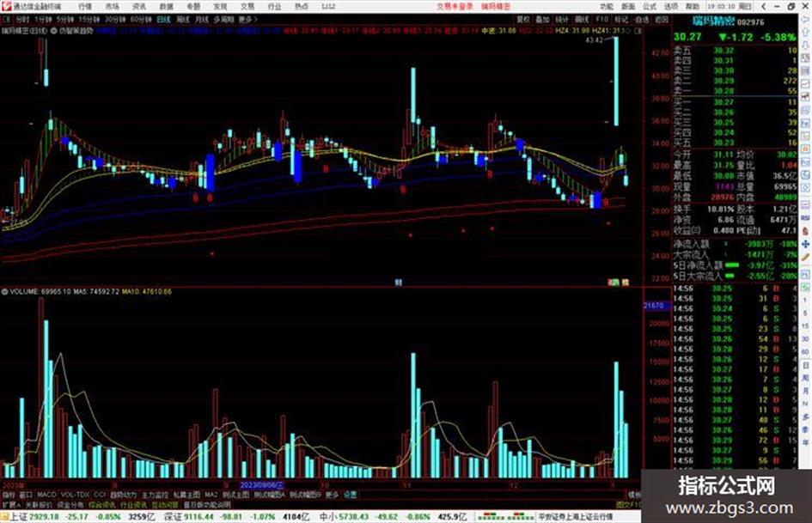Click the blue four-way arrows sidebar icon
The image size is (812, 523).
point(805,244)
